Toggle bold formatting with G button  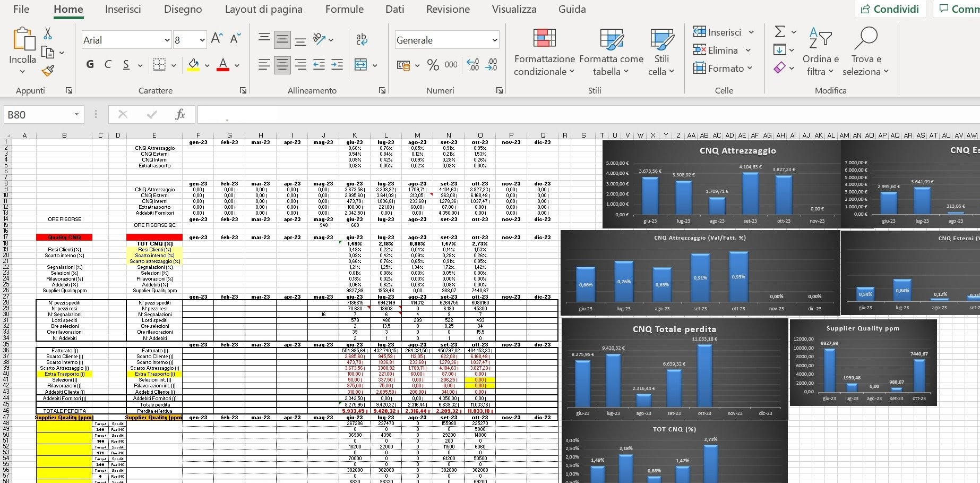(89, 64)
